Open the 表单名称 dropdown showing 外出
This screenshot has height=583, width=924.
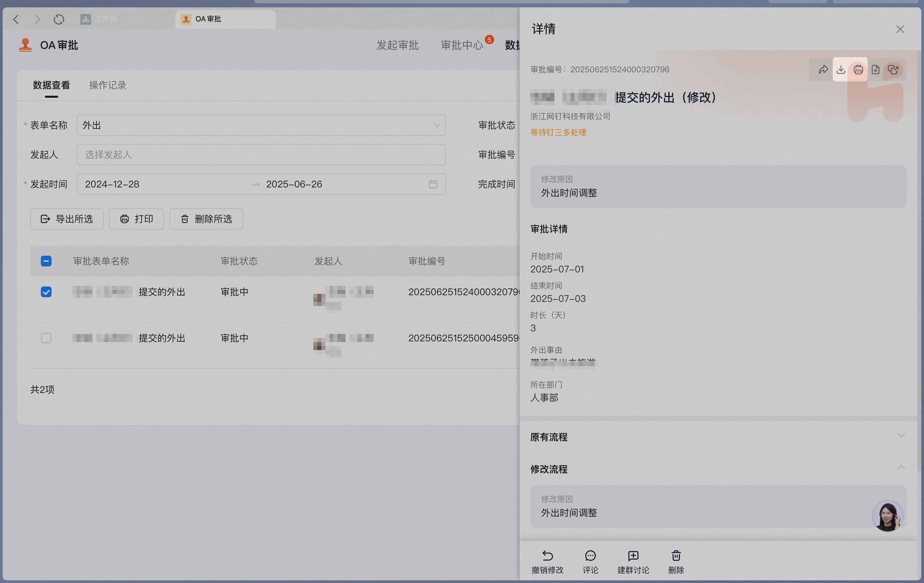click(261, 125)
